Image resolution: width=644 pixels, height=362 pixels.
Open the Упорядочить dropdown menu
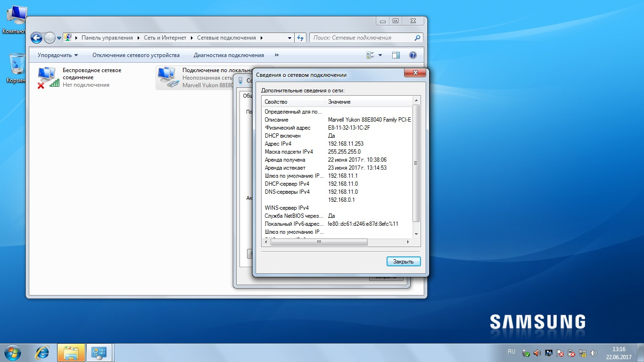click(x=58, y=55)
